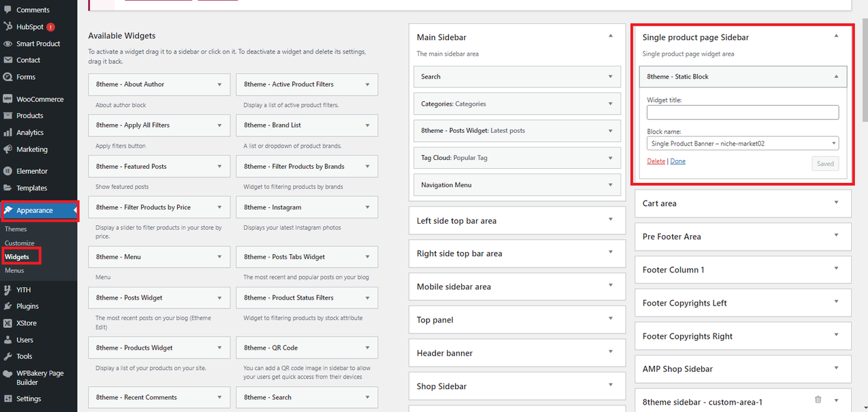The height and width of the screenshot is (412, 868).
Task: Open Elementor via its sidebar icon
Action: click(x=7, y=171)
